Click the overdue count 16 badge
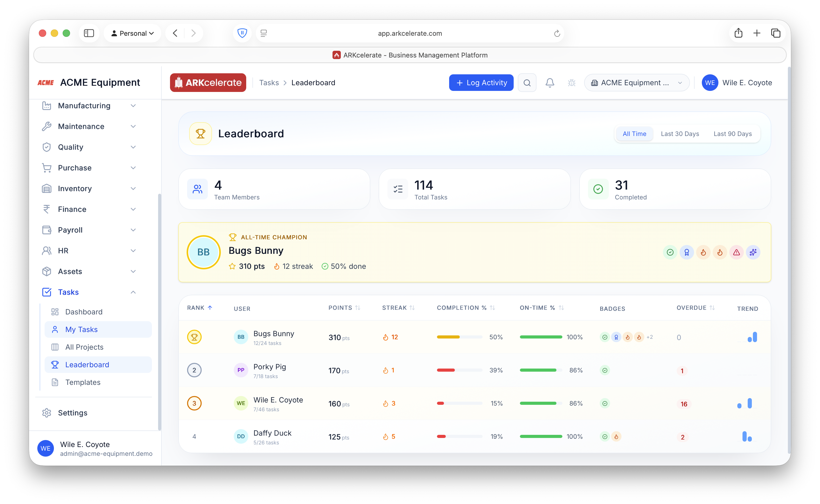 click(x=684, y=404)
